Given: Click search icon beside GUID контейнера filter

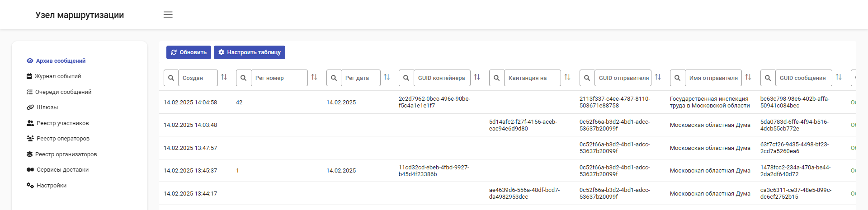Looking at the screenshot, I should (406, 78).
